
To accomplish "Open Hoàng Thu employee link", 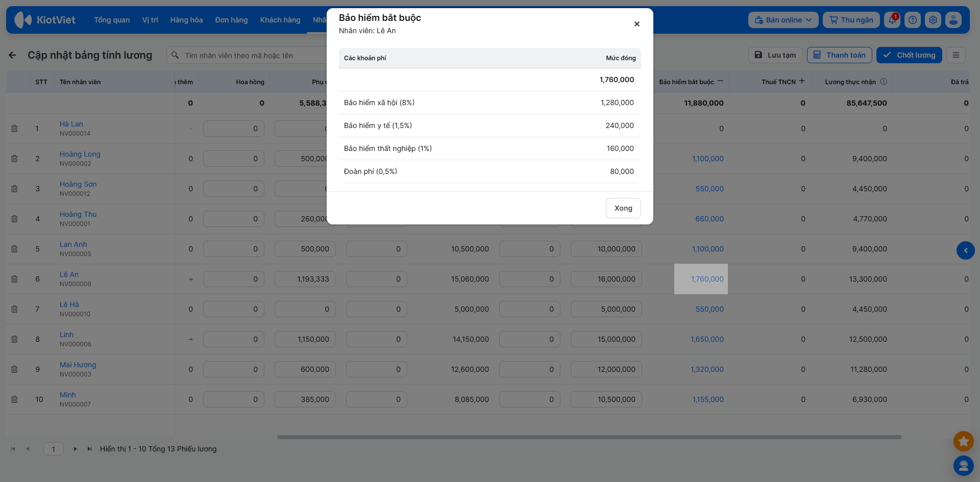I will [x=78, y=214].
